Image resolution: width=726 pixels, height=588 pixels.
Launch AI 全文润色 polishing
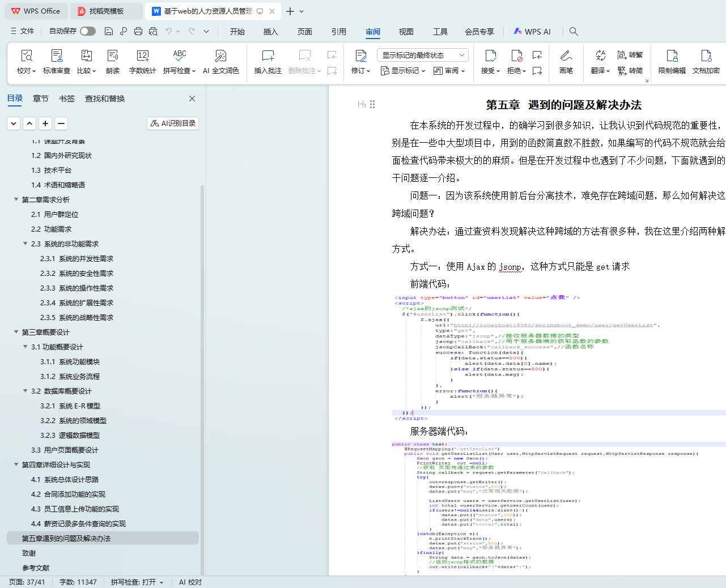(221, 62)
